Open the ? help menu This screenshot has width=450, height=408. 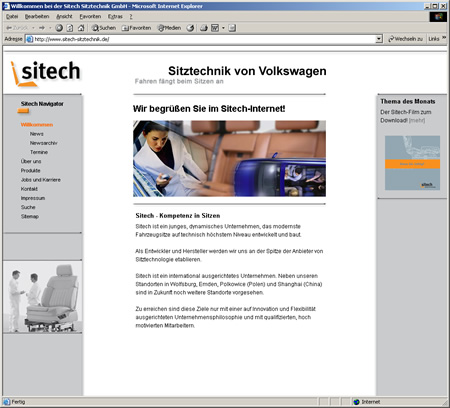pos(131,16)
